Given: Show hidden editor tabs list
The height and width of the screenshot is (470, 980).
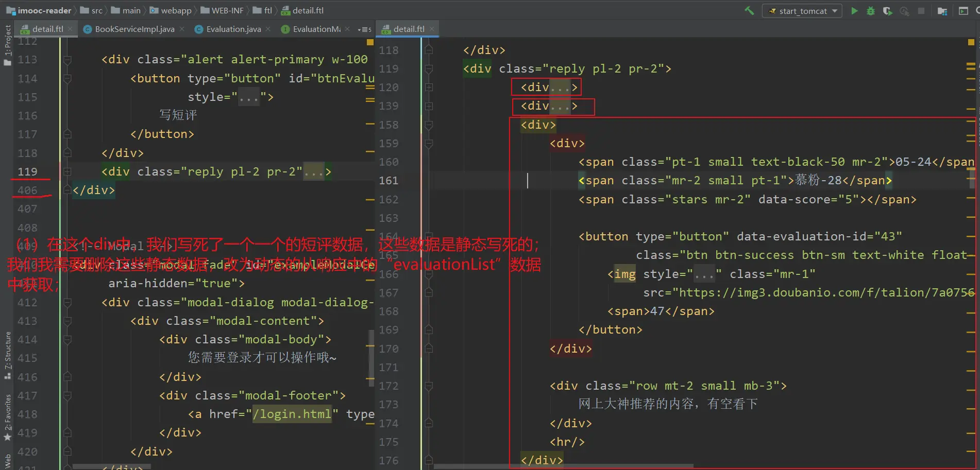Looking at the screenshot, I should (365, 29).
